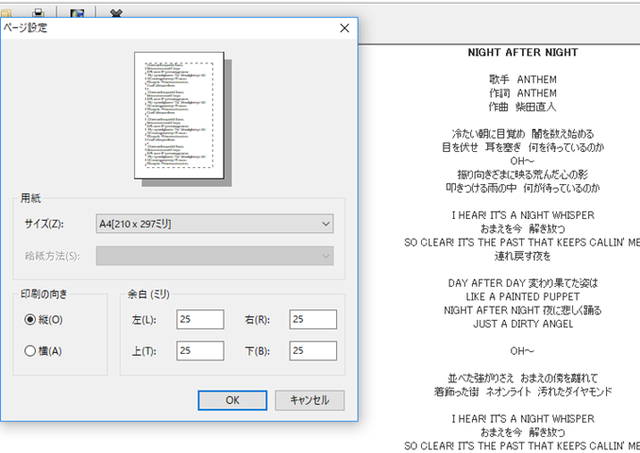Screen dimensions: 640x453
Task: Click the 右(R) right margin field
Action: (x=313, y=319)
